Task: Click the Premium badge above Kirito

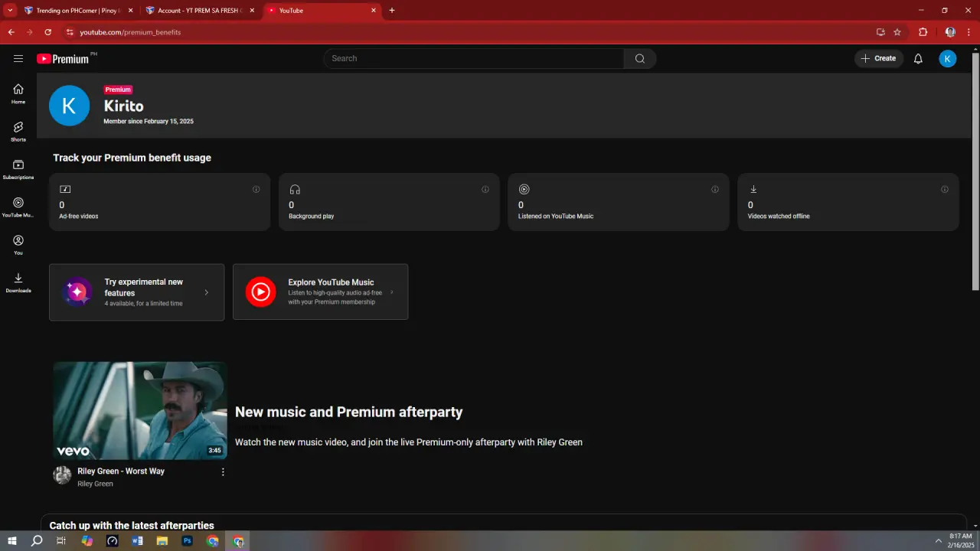Action: 118,90
